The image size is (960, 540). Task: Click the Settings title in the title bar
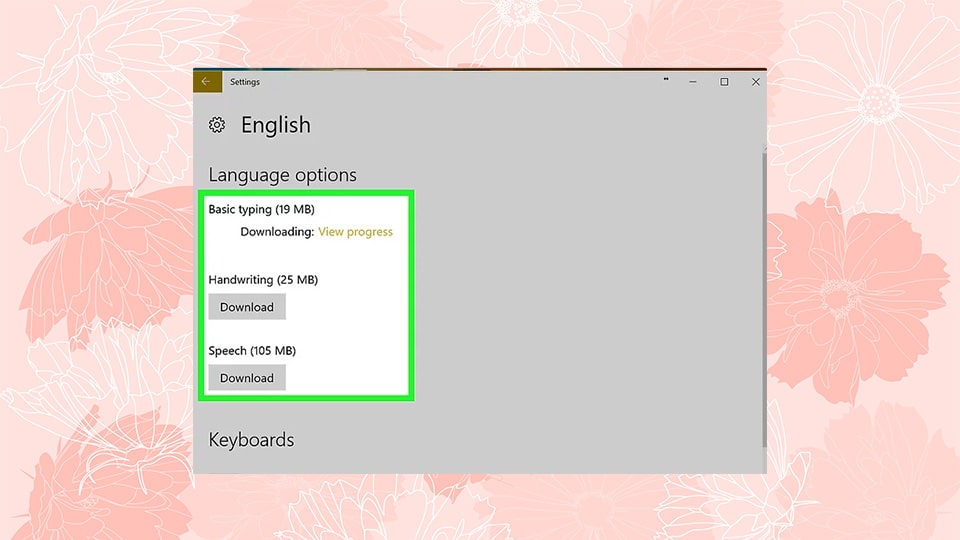tap(245, 82)
